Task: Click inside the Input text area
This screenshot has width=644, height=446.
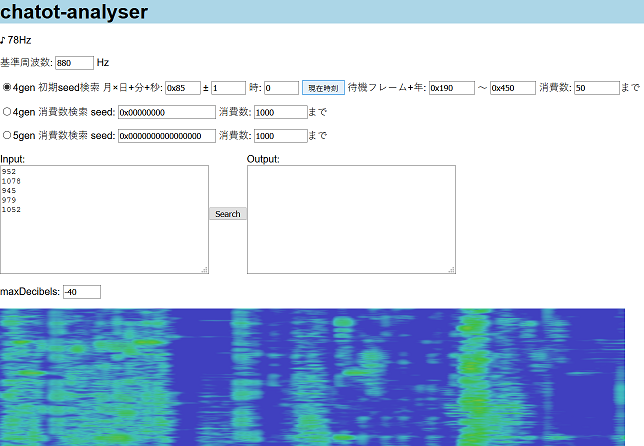Action: coord(104,219)
